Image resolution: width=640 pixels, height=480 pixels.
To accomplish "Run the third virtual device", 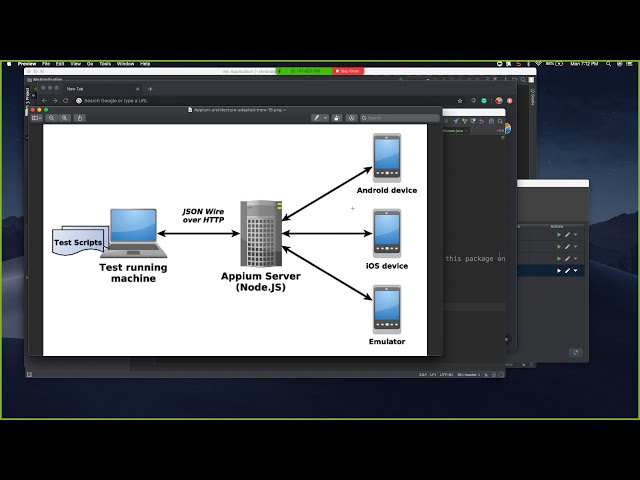I will [559, 258].
